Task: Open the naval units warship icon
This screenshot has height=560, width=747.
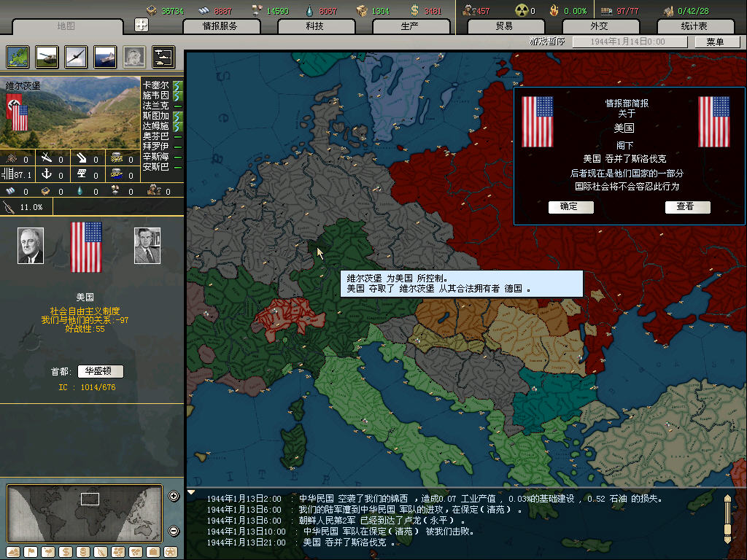Action: pos(105,57)
